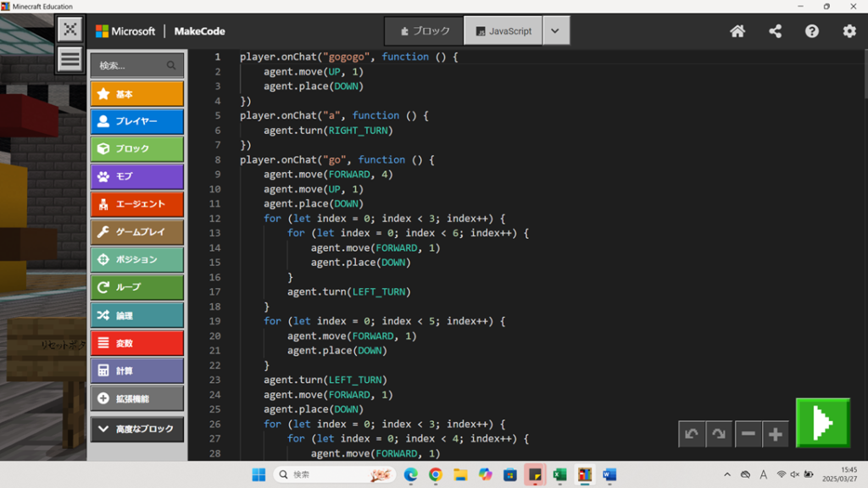The width and height of the screenshot is (868, 488).
Task: Click the Home icon in header
Action: 737,31
